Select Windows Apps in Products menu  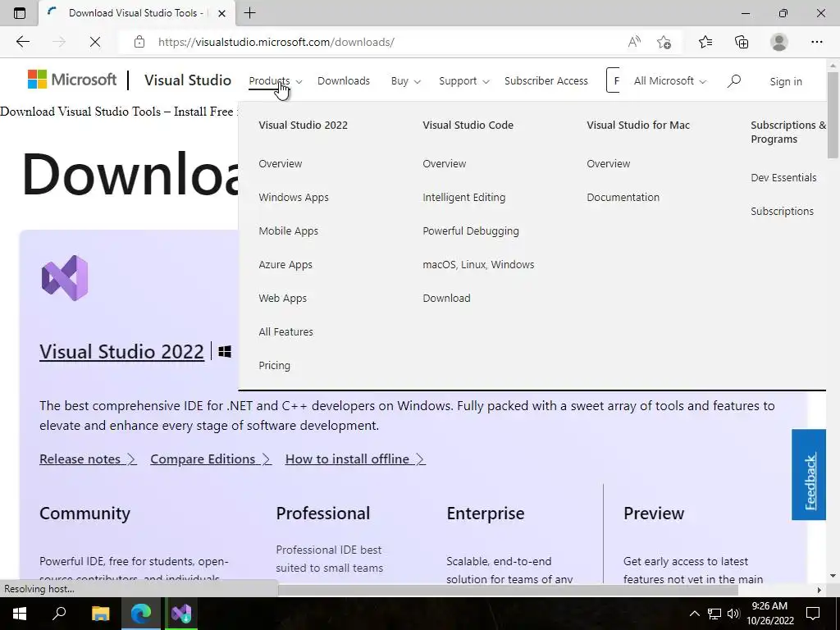[x=294, y=197]
